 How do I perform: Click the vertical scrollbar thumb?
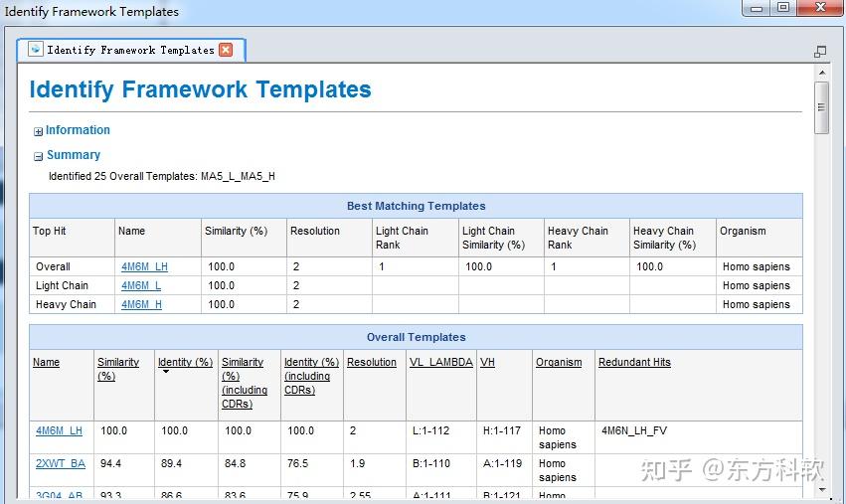pos(822,107)
